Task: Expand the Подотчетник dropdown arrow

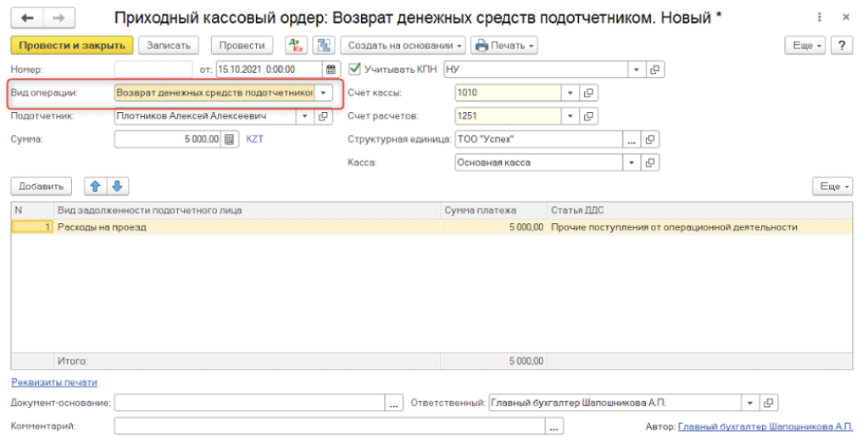Action: tap(304, 116)
